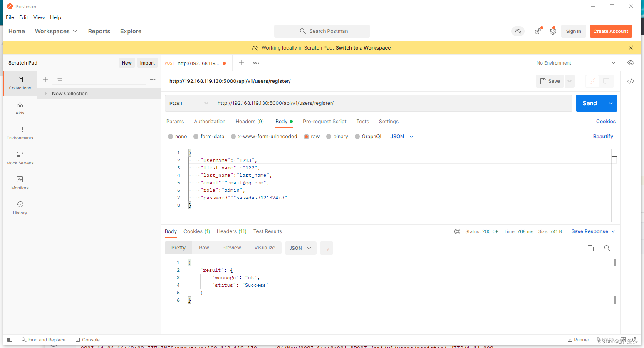The height and width of the screenshot is (348, 644).
Task: Open the Edit menu
Action: coord(24,17)
